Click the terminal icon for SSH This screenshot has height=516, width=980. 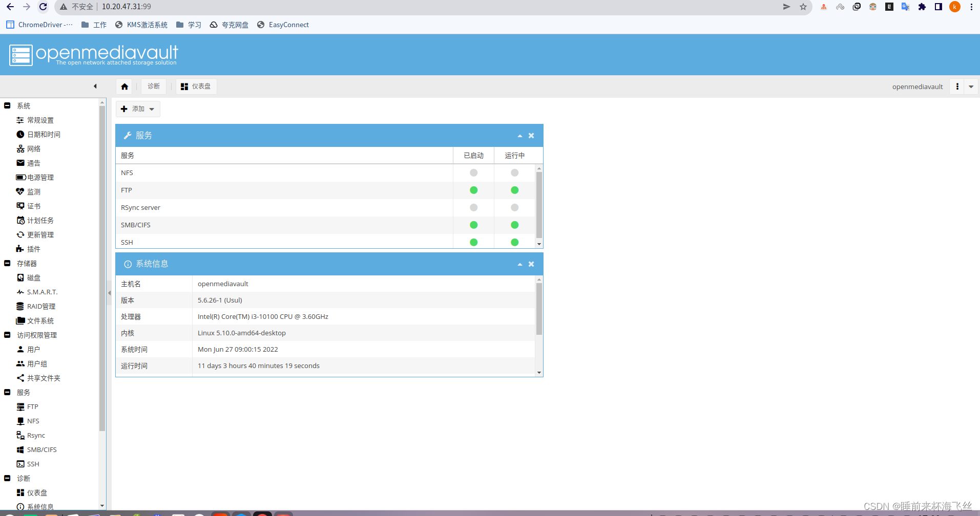(20, 464)
